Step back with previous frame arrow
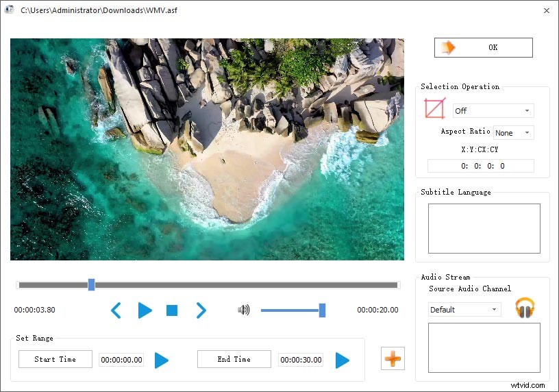This screenshot has width=559, height=392. [x=116, y=310]
